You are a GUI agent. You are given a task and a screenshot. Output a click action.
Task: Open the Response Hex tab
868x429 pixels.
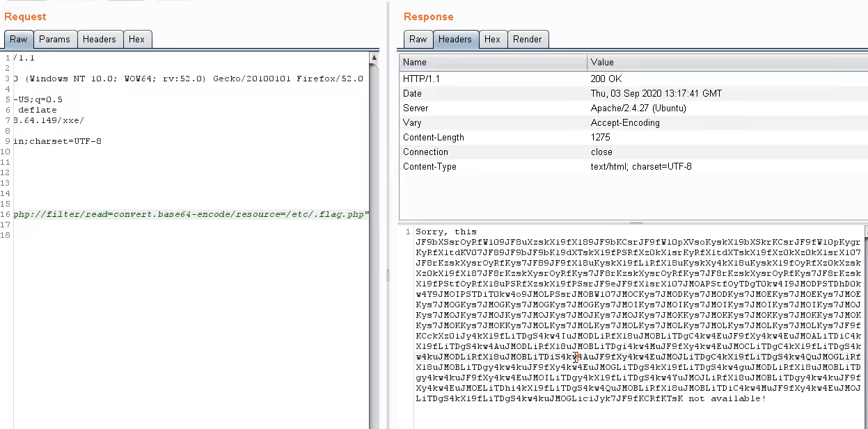pyautogui.click(x=493, y=39)
